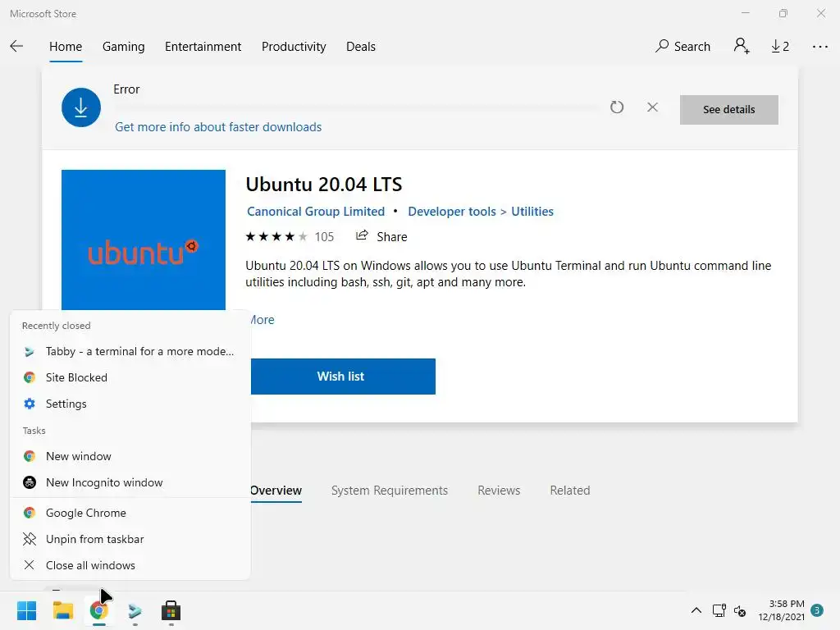
Task: Open the notification badge showing 3
Action: point(817,610)
